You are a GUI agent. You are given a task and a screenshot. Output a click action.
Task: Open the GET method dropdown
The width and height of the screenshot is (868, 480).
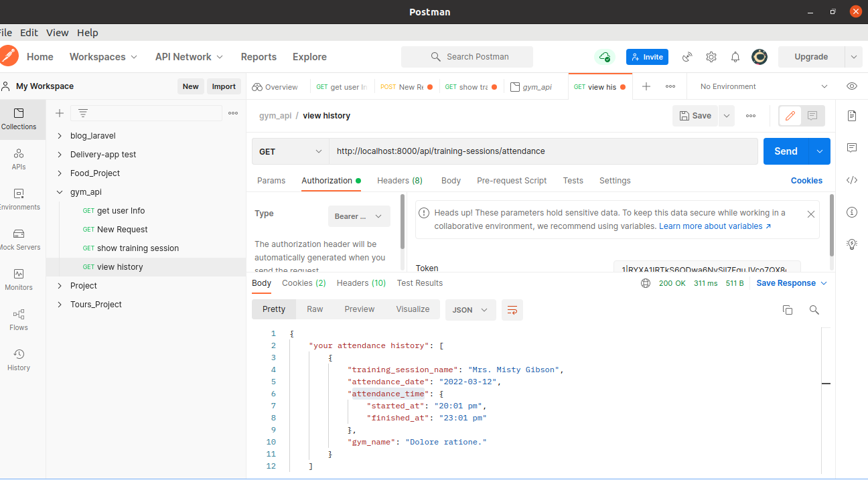point(290,151)
